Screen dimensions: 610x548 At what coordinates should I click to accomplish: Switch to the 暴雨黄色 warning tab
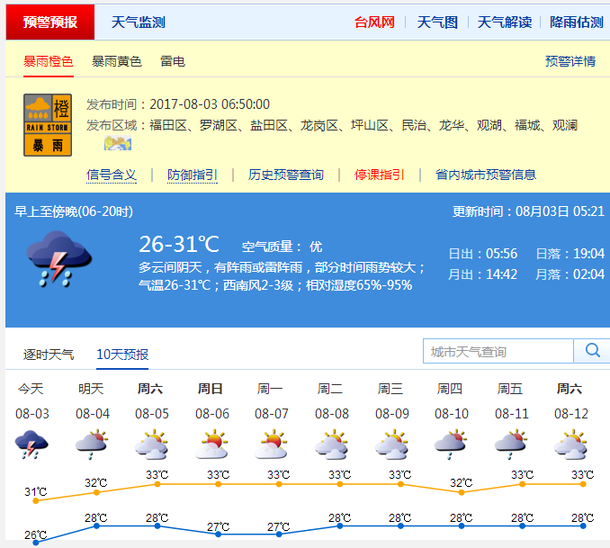117,61
